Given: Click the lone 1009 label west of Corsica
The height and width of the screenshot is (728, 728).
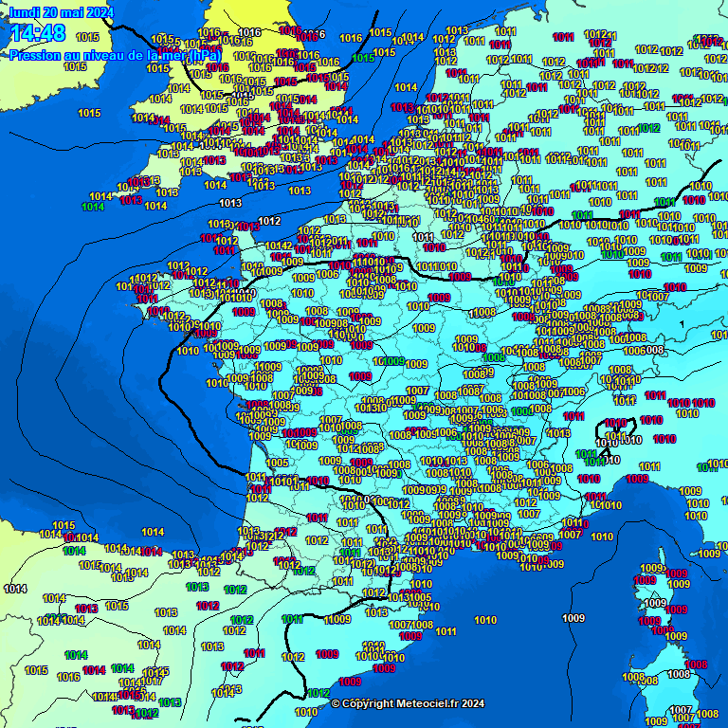Looking at the screenshot, I should [x=573, y=618].
